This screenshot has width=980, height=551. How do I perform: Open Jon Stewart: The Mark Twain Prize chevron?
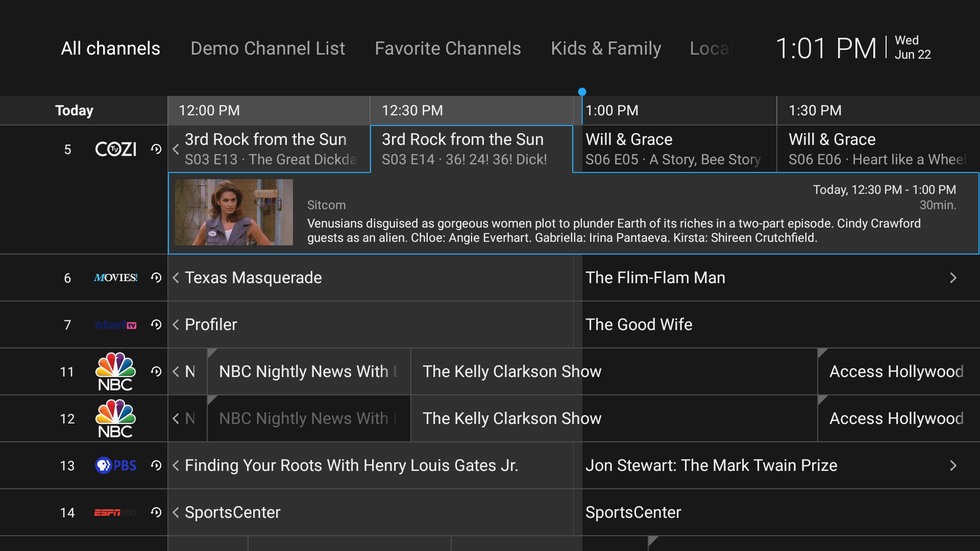tap(953, 465)
